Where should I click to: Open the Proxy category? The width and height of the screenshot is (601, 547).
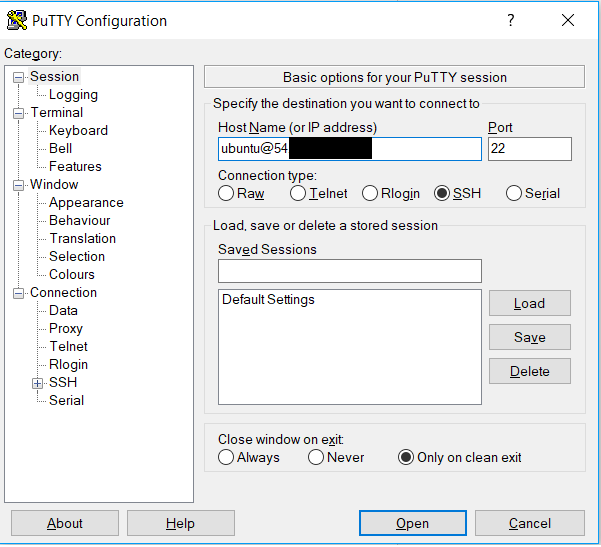66,329
